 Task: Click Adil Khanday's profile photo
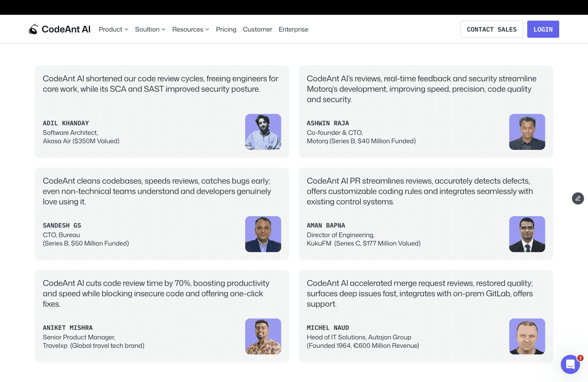[x=263, y=132]
